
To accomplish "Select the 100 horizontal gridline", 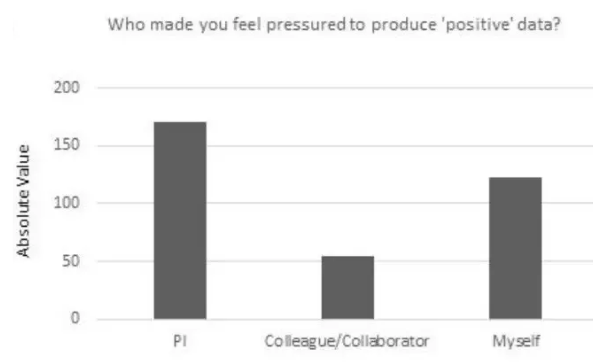I will click(x=345, y=203).
